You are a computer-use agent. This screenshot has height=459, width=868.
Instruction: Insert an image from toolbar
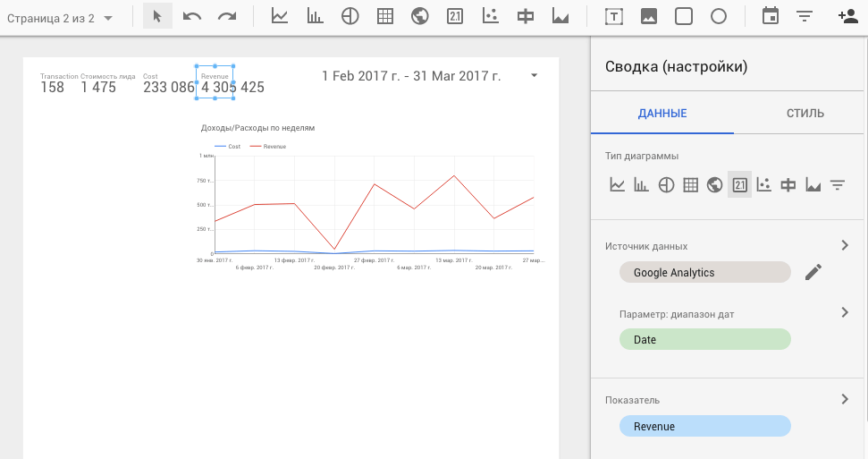649,16
